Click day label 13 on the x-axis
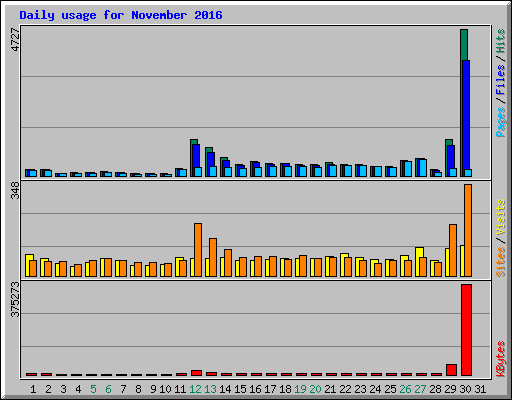Screen dimensions: 512x400 coord(210,389)
